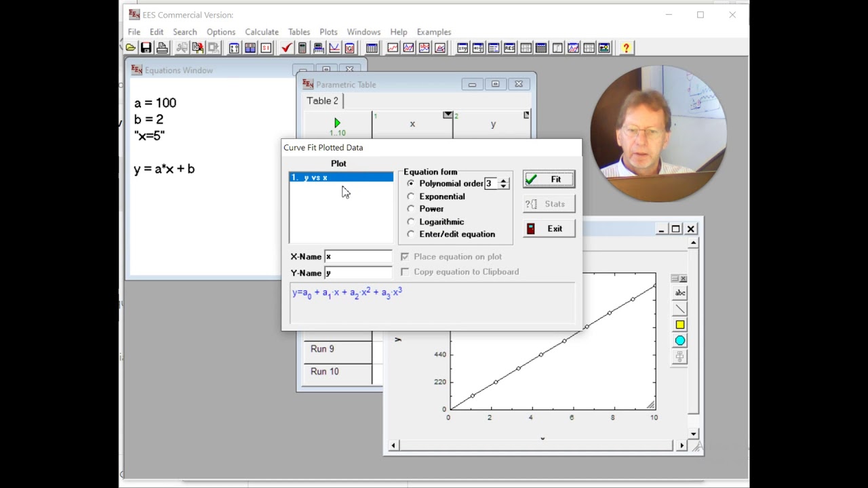Viewport: 868px width, 488px height.
Task: Click the plot window vertical scrollbar down arrow
Action: (x=693, y=434)
